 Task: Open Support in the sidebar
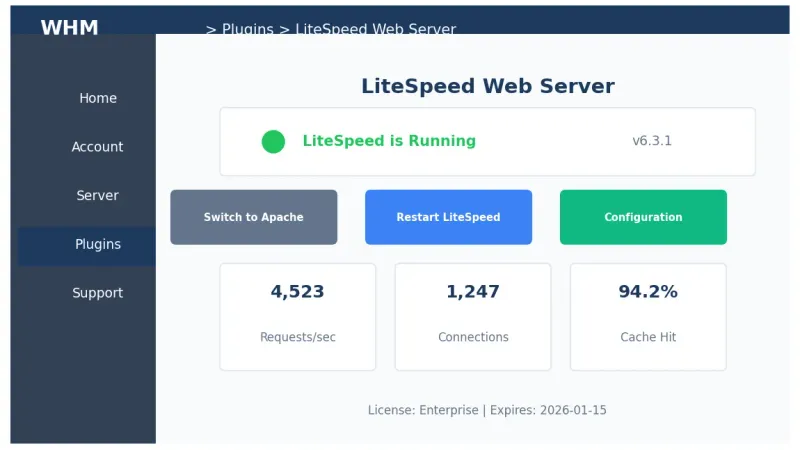(97, 293)
